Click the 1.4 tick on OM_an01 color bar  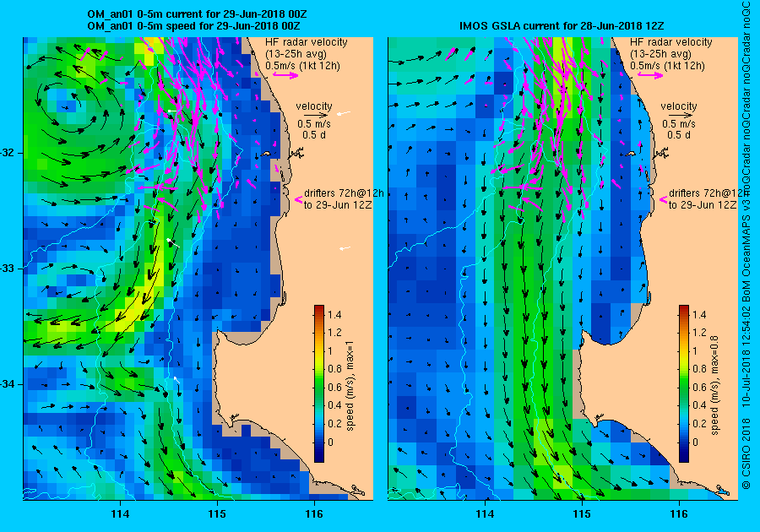tap(334, 314)
